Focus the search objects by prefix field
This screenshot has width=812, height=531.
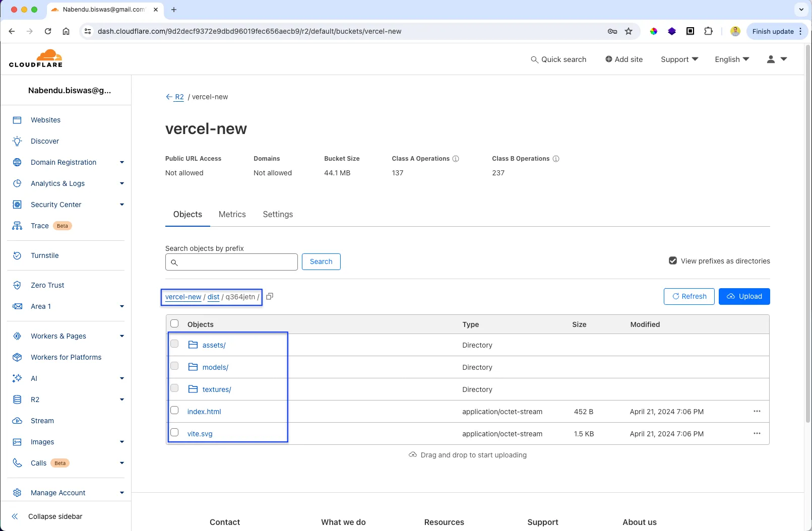click(231, 262)
